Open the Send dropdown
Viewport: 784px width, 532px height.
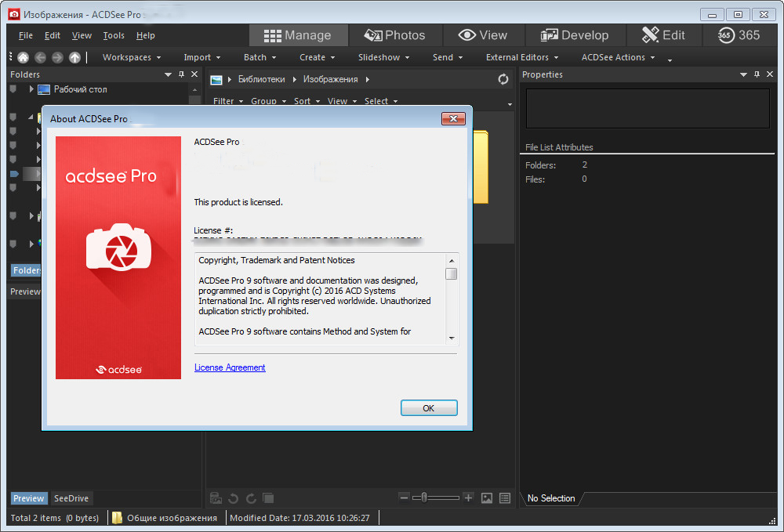(448, 57)
